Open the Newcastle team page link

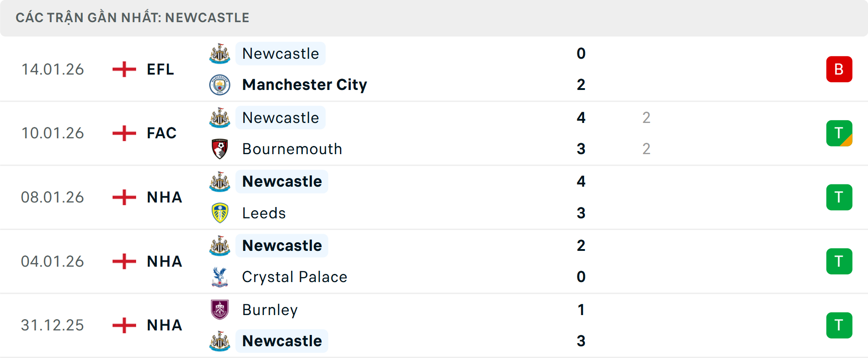[x=281, y=53]
